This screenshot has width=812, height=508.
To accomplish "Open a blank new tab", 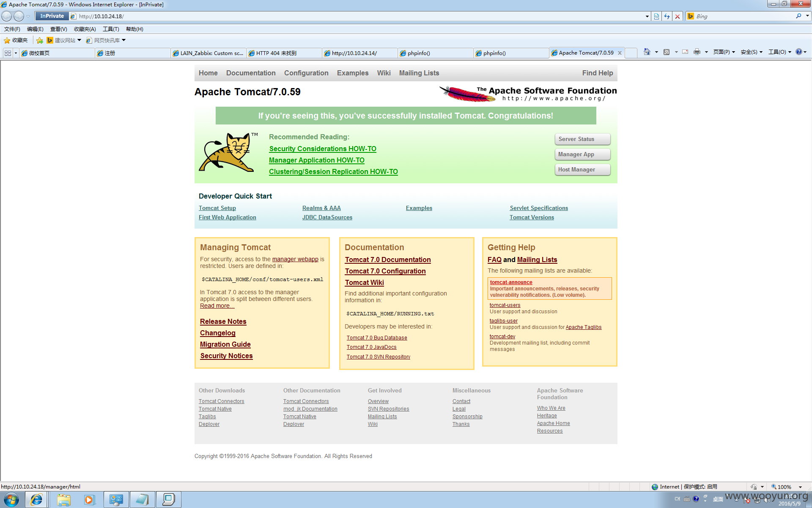I will pos(631,53).
